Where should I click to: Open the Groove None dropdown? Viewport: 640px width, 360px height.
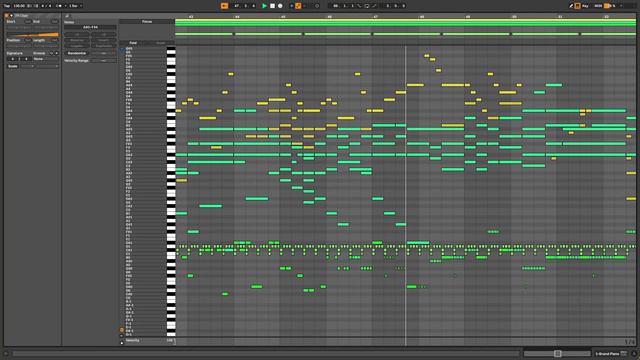(46, 59)
